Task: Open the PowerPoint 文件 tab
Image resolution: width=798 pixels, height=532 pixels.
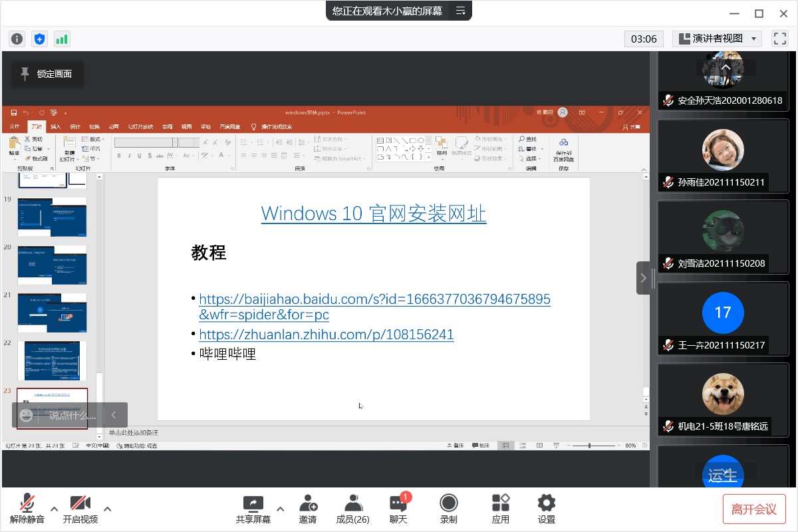Action: 15,126
